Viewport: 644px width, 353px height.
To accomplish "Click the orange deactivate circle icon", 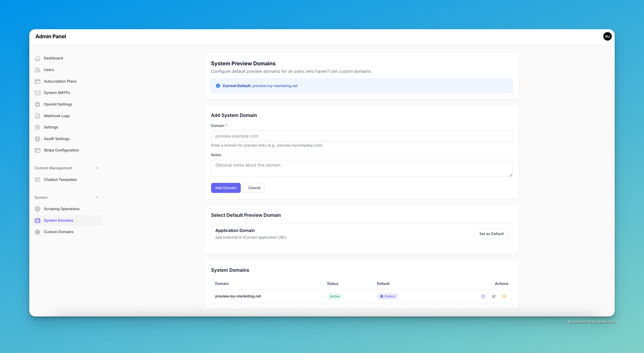I will tap(504, 296).
